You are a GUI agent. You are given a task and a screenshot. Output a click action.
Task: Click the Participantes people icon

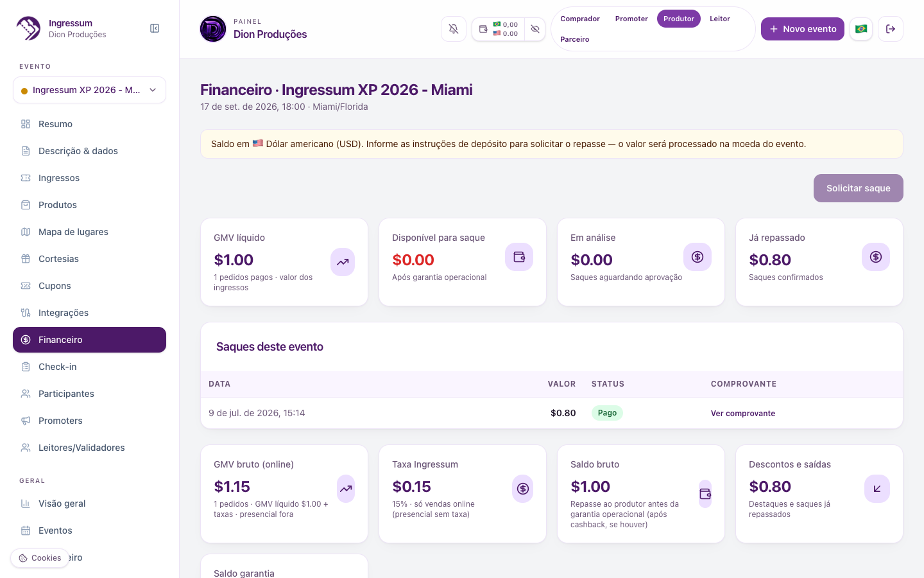pos(26,394)
